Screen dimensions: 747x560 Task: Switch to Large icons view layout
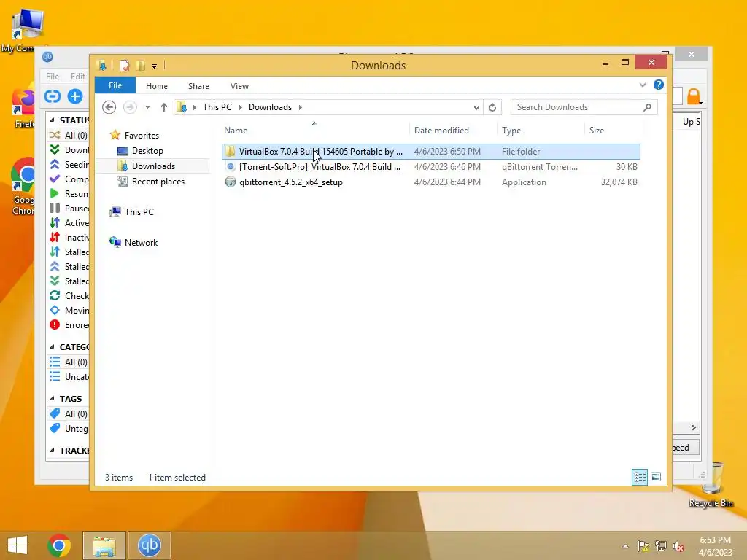(x=656, y=477)
